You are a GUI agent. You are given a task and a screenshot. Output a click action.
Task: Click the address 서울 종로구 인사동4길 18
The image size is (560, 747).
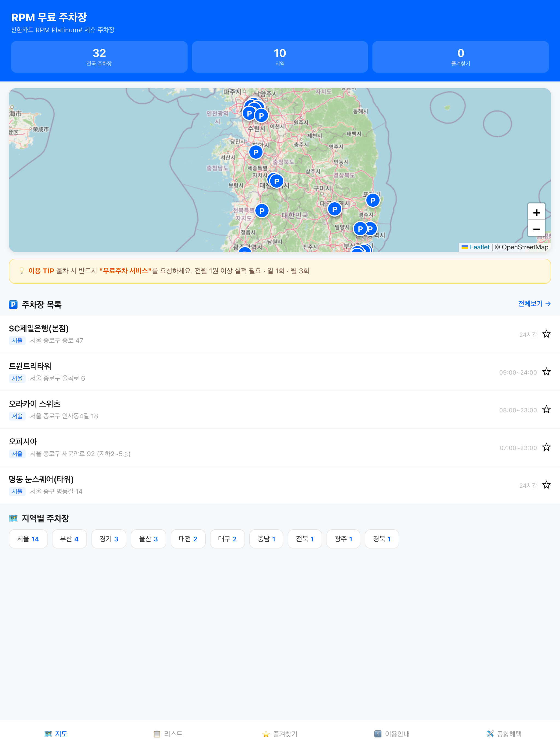[64, 416]
